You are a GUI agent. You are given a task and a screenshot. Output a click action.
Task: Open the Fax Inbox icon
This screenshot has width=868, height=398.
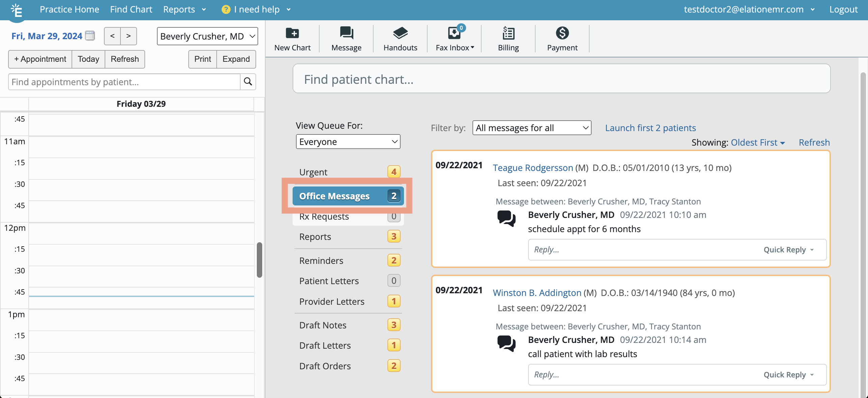pos(454,38)
